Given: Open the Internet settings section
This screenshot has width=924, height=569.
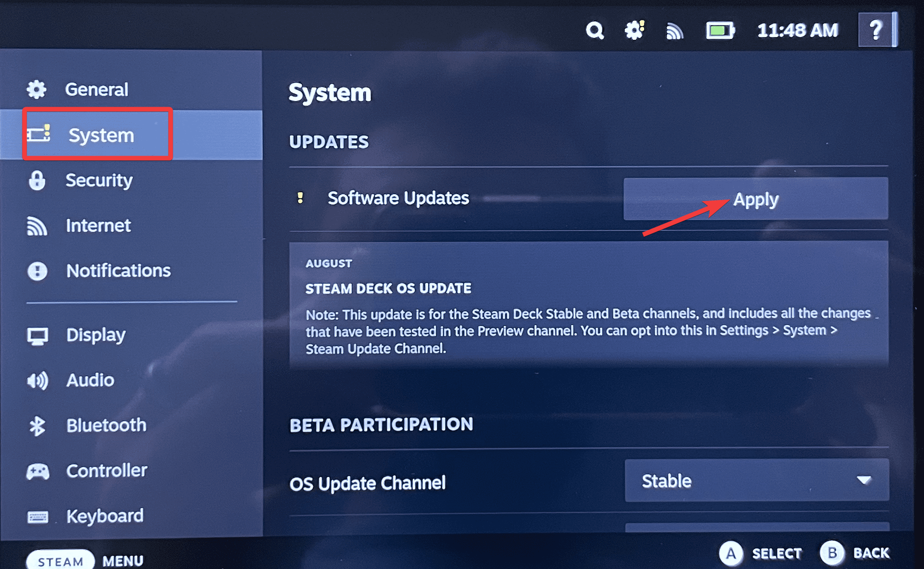Looking at the screenshot, I should coord(98,226).
